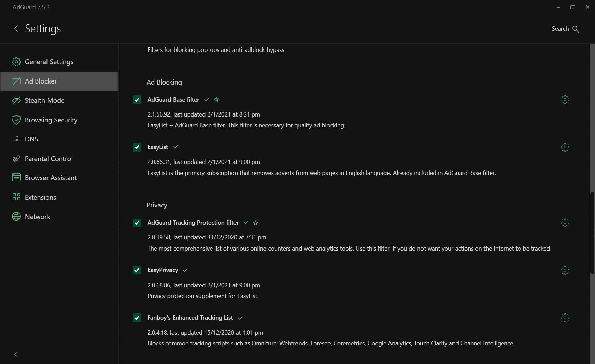595x364 pixels.
Task: Toggle the EasyPrivacy filter checkbox
Action: tap(137, 270)
